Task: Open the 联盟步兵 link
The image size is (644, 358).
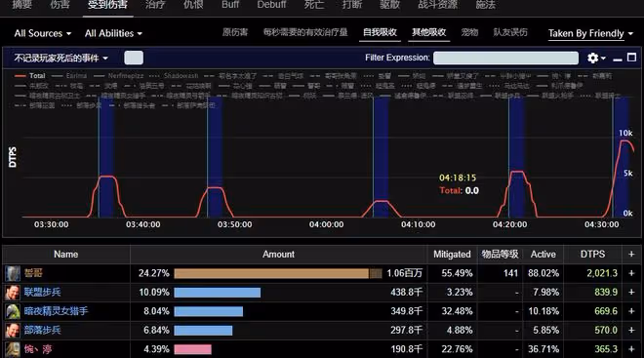Action: coord(42,292)
